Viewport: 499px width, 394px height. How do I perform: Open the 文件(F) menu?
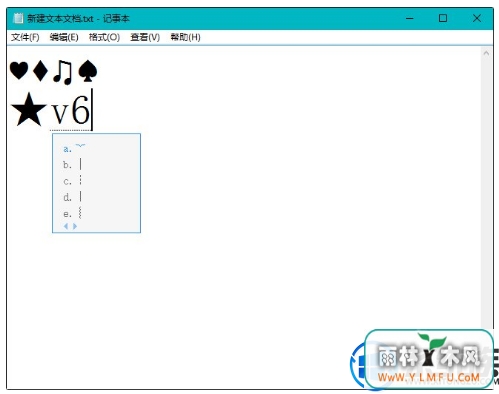coord(25,37)
